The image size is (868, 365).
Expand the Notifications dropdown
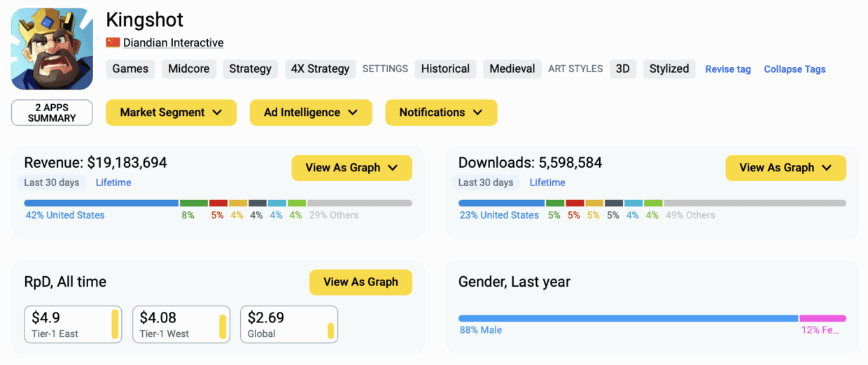(441, 113)
